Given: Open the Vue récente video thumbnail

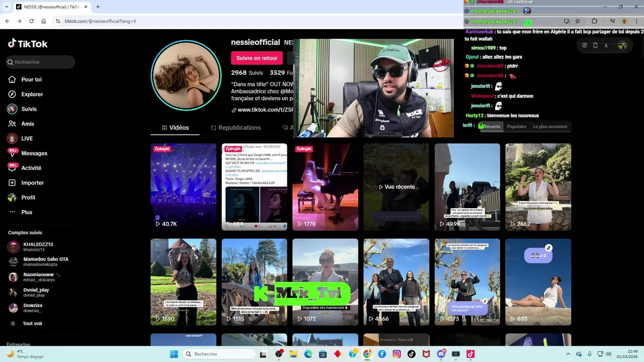Looking at the screenshot, I should coord(396,187).
